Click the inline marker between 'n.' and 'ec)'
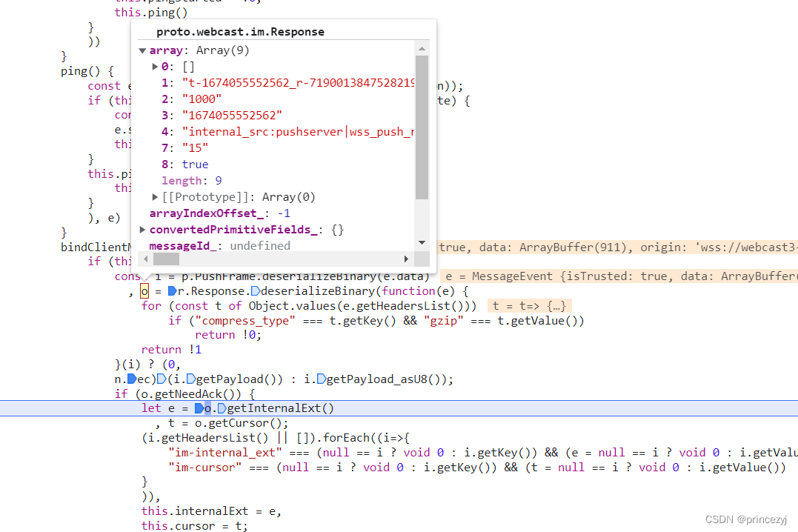The image size is (798, 532). (132, 379)
